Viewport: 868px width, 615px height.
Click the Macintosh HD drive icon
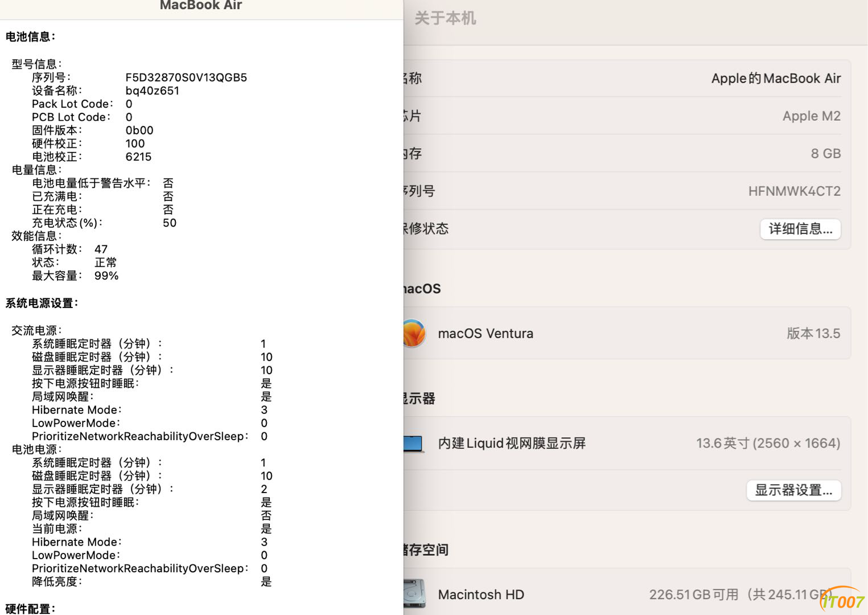point(414,594)
